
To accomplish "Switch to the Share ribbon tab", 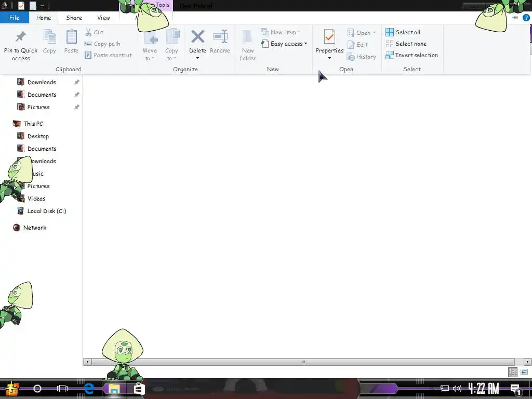I will [74, 18].
